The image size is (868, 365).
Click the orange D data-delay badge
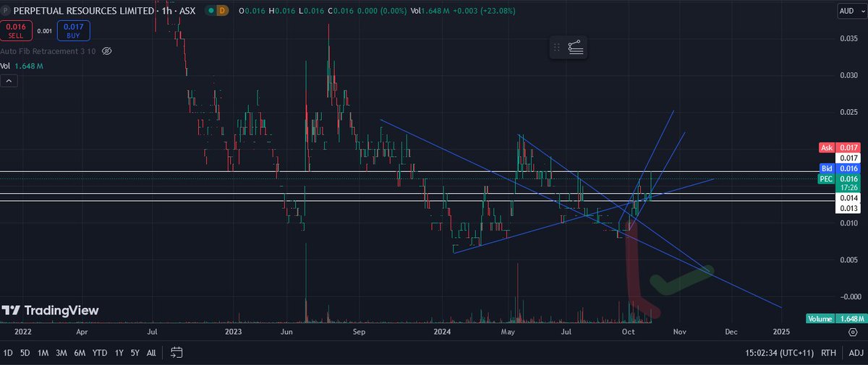224,11
